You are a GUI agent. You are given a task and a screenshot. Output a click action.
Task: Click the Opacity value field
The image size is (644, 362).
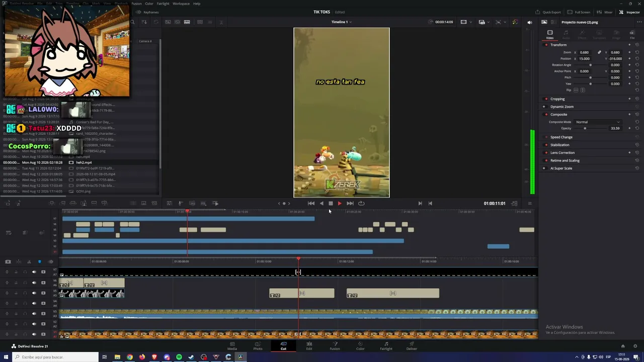(x=615, y=128)
